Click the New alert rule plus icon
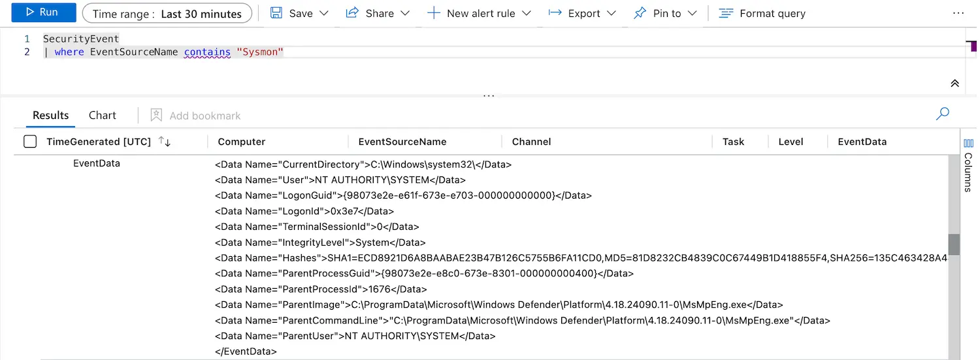This screenshot has height=360, width=980. pos(434,13)
